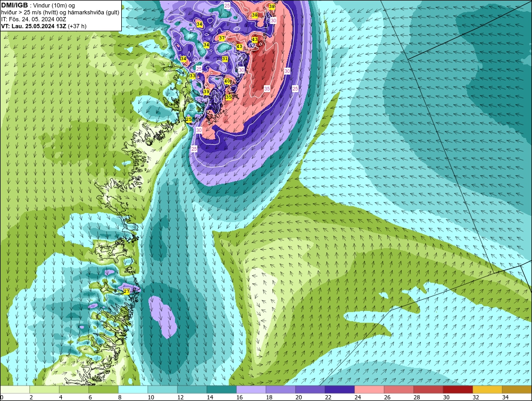Click the yellow gust label 27

[x=127, y=292]
